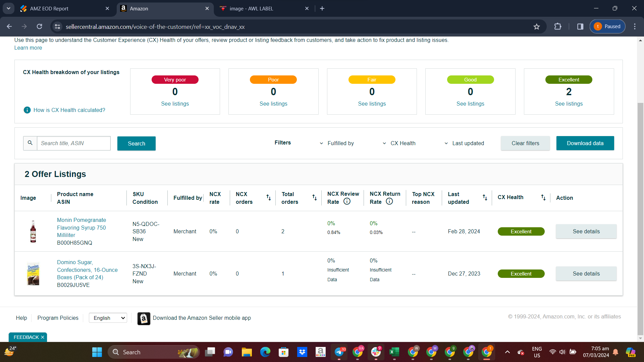The image size is (644, 362).
Task: Sort by the NCX orders column arrows
Action: tap(269, 197)
